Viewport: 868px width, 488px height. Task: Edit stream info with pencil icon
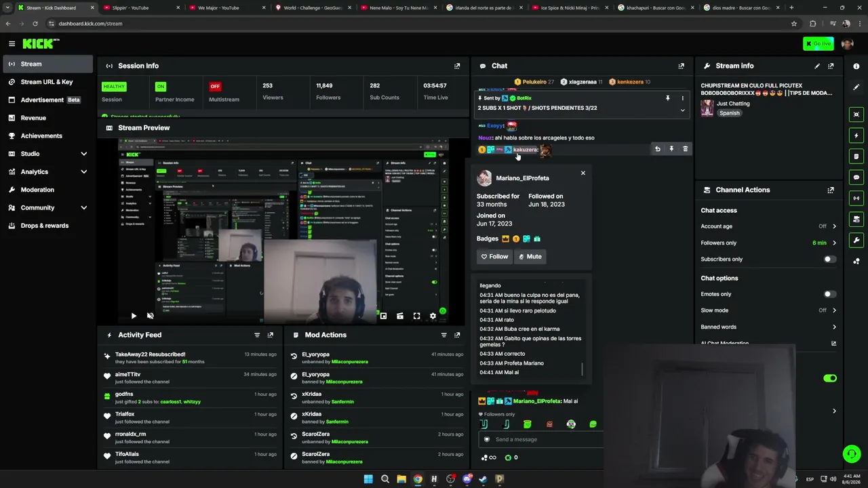tap(817, 66)
